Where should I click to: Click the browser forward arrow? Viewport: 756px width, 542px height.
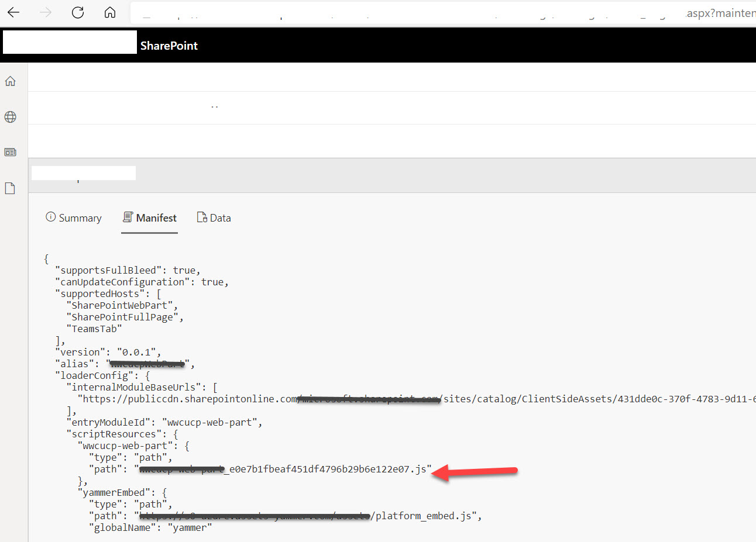tap(45, 12)
